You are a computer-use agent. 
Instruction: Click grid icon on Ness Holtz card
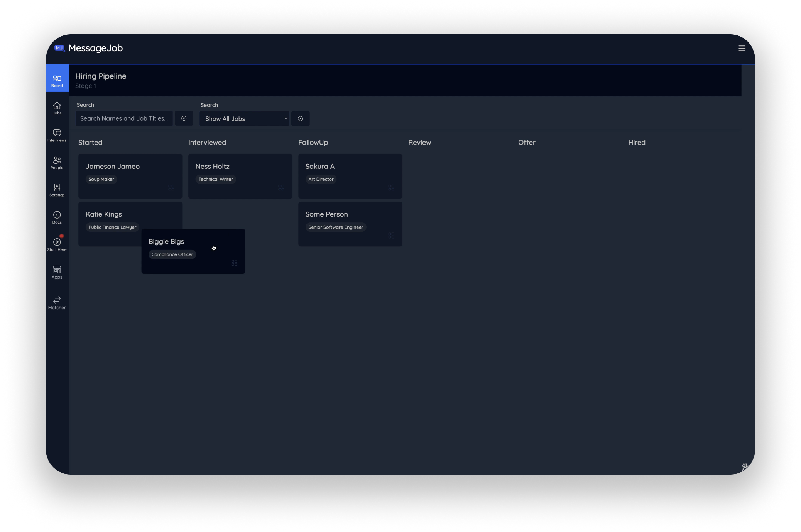(x=281, y=188)
